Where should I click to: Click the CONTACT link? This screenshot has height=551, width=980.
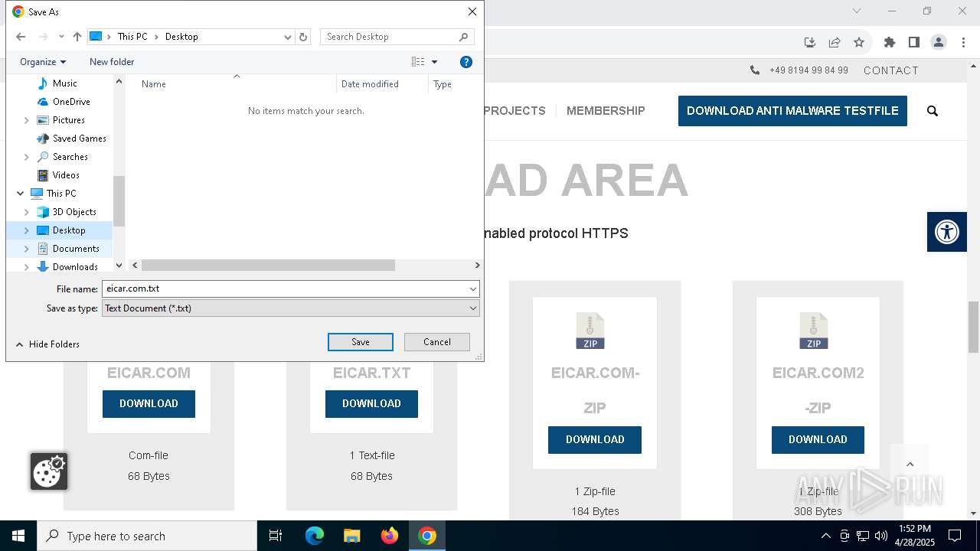point(891,70)
